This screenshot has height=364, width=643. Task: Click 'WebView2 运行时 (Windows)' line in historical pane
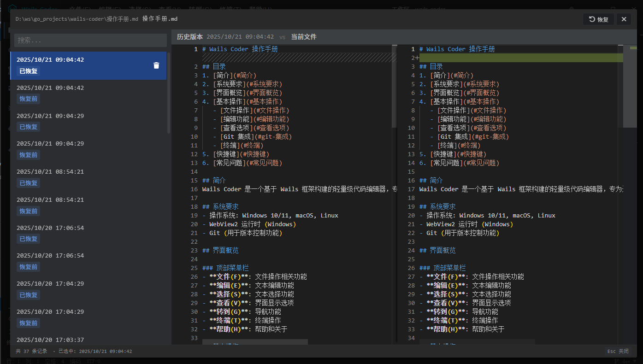[x=253, y=224]
